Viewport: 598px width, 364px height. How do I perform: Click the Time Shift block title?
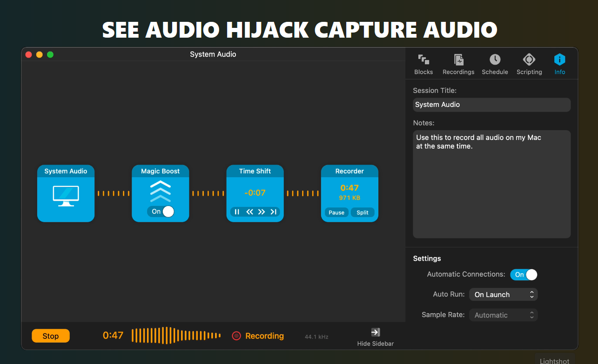coord(255,171)
